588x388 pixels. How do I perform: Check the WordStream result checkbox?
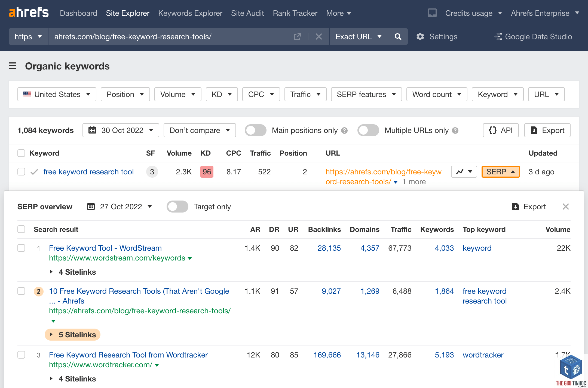coord(21,248)
